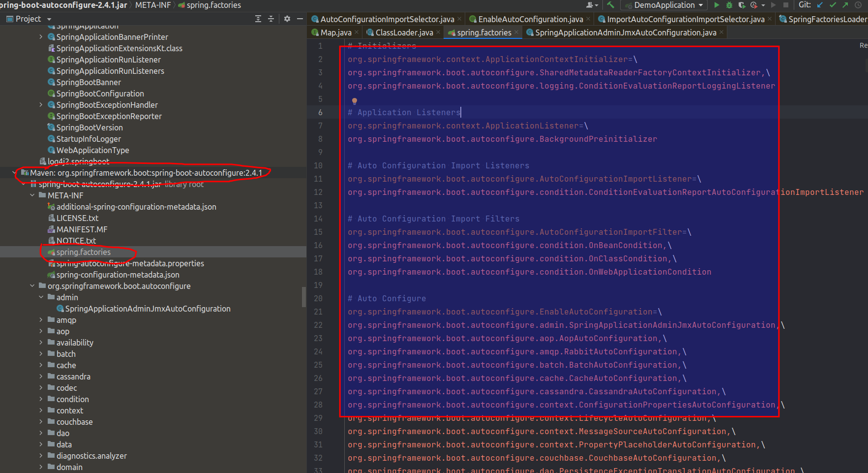Image resolution: width=868 pixels, height=473 pixels.
Task: Click the Build project hammer icon
Action: [610, 5]
